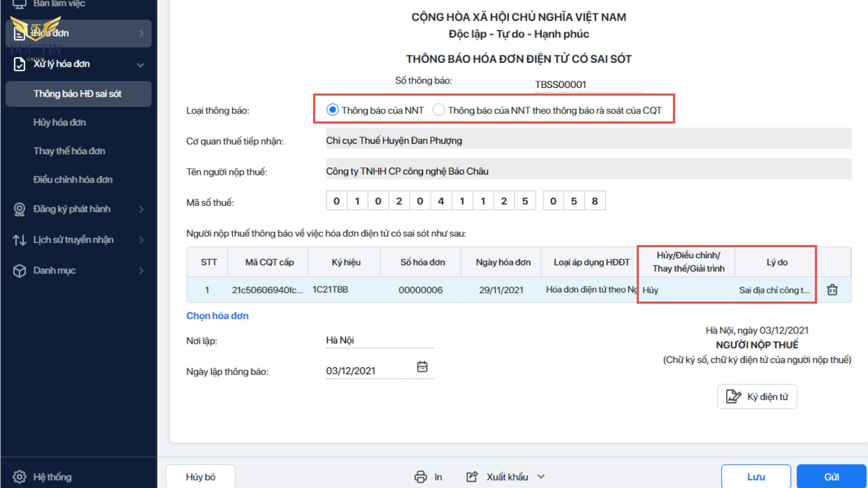Expand the Danh mục chevron
Image resolution: width=868 pixels, height=488 pixels.
(142, 271)
